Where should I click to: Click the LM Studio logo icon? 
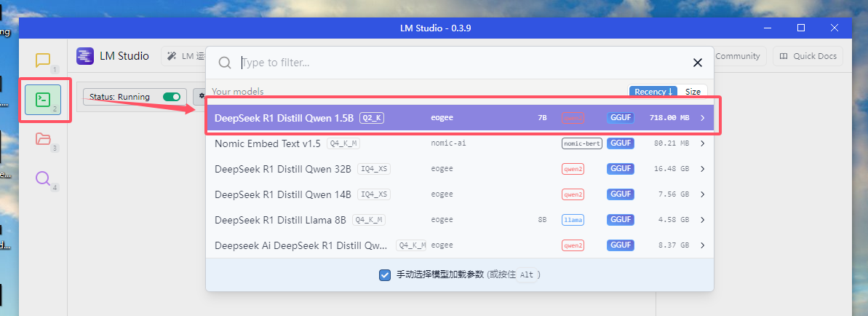pyautogui.click(x=85, y=55)
